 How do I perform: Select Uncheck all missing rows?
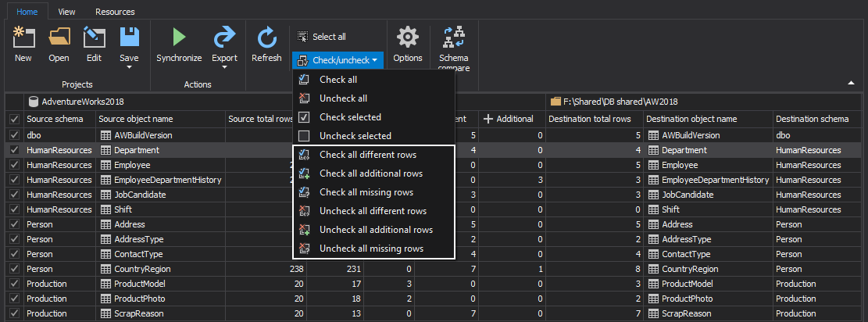[x=371, y=249]
